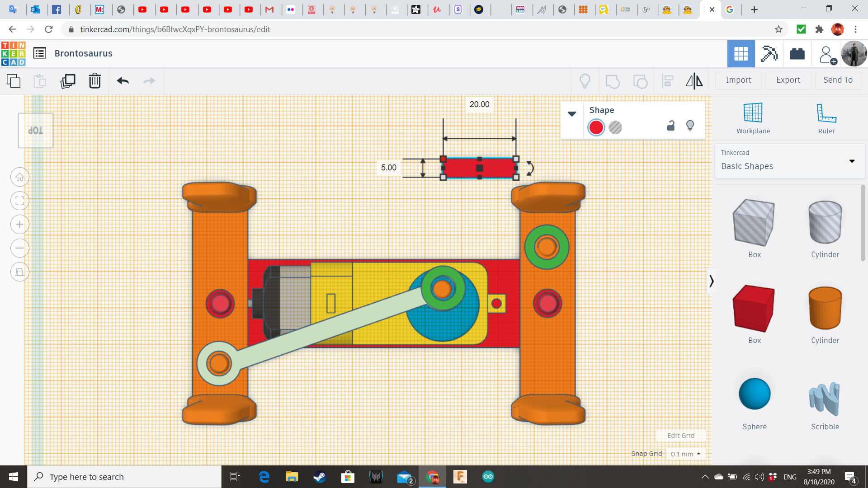Delete the selected shape
The image size is (868, 488).
pyautogui.click(x=94, y=81)
